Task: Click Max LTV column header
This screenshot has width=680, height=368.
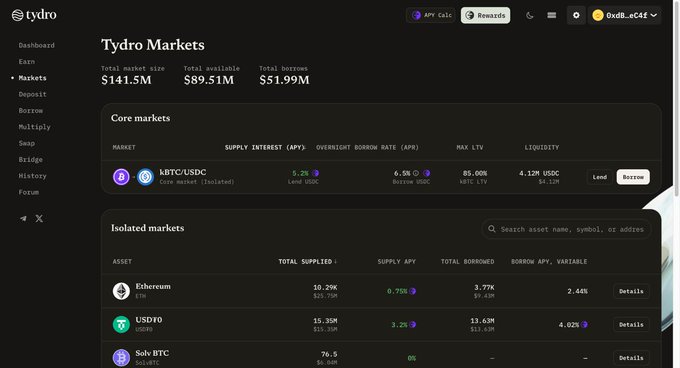Action: 470,147
